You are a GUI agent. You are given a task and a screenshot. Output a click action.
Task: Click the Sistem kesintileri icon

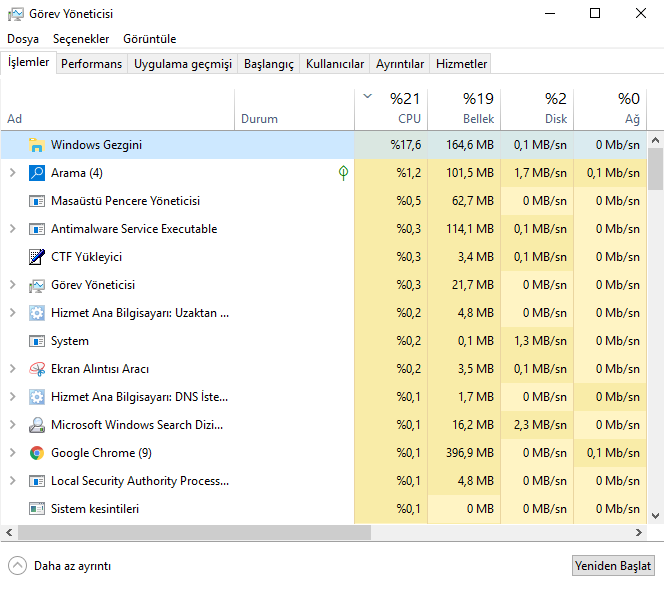pyautogui.click(x=37, y=509)
